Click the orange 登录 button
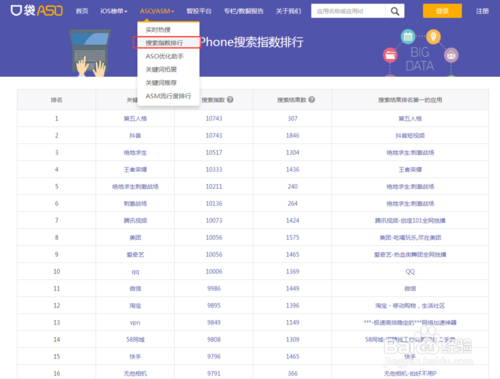Viewport: 500px width, 379px height. point(442,11)
